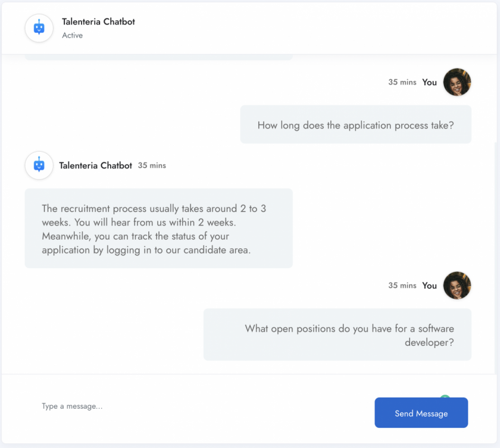Viewport: 500px width, 448px height.
Task: Open the user avatar above the software developer question
Action: pos(457,285)
